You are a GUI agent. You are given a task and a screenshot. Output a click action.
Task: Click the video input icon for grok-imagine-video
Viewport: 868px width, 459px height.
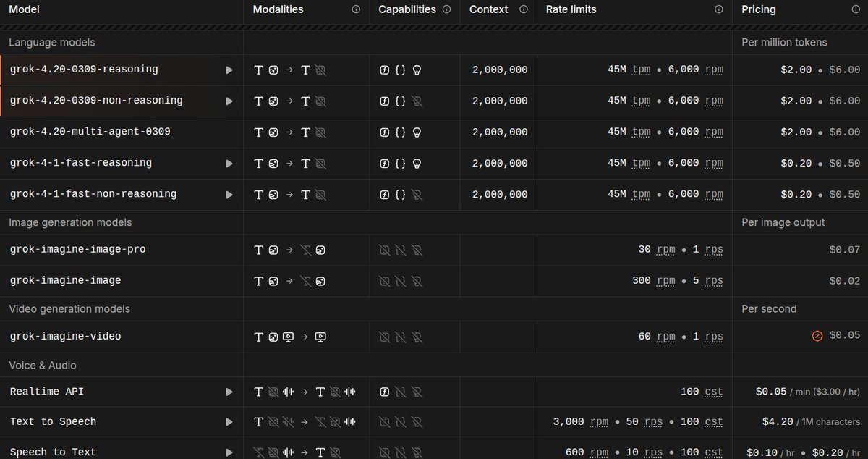[x=288, y=337]
